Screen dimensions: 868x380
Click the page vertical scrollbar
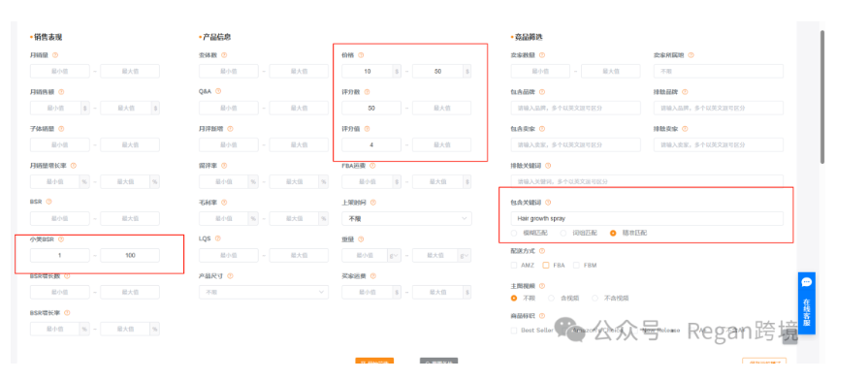822,97
